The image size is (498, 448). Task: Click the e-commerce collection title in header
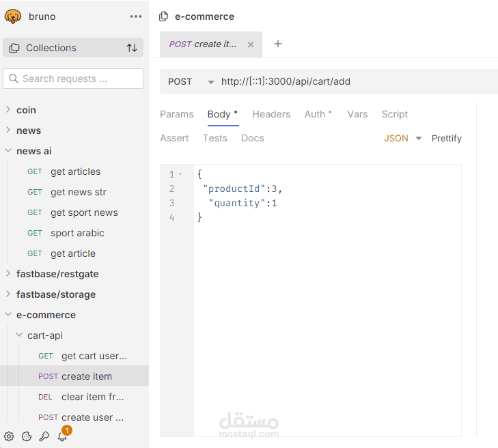pos(204,16)
